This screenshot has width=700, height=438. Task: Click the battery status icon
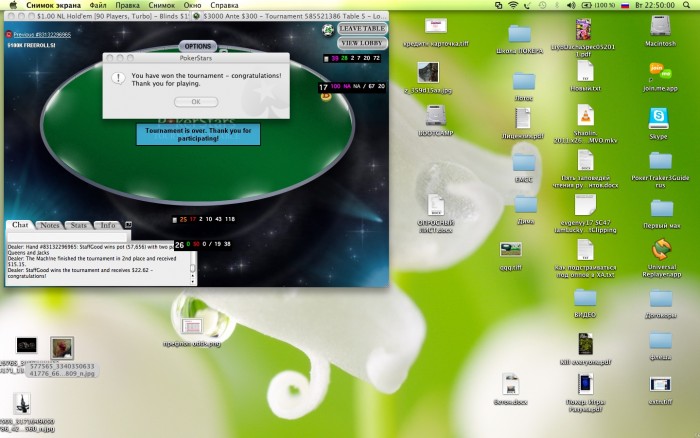[x=598, y=5]
